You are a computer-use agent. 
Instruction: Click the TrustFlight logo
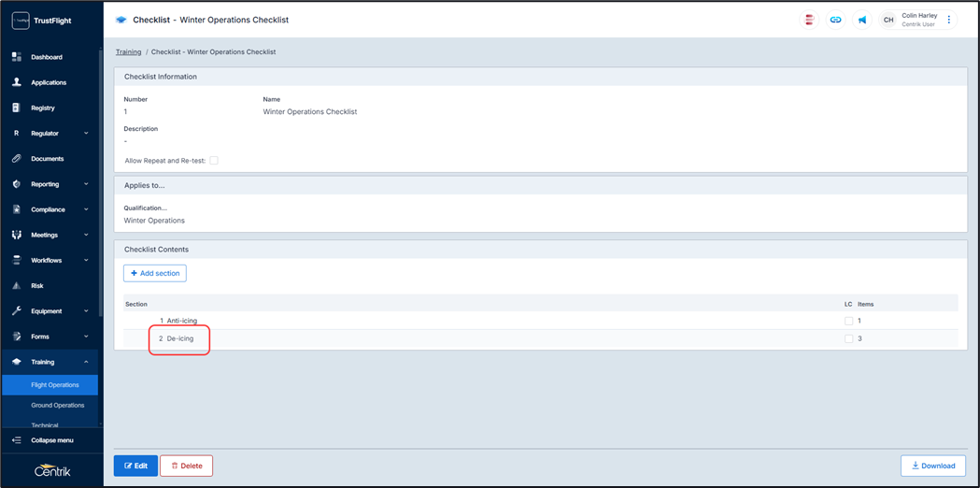pyautogui.click(x=40, y=21)
